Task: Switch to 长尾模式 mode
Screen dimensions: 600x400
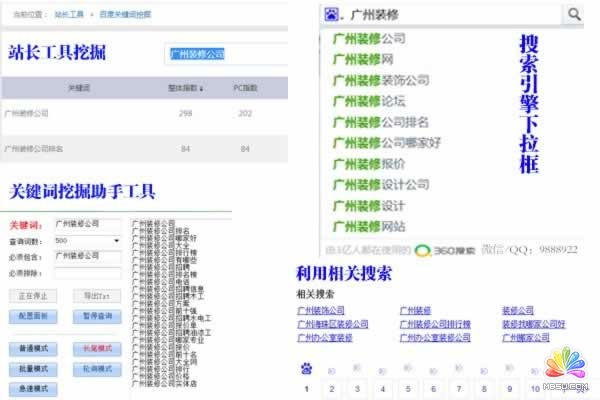Action: tap(98, 348)
